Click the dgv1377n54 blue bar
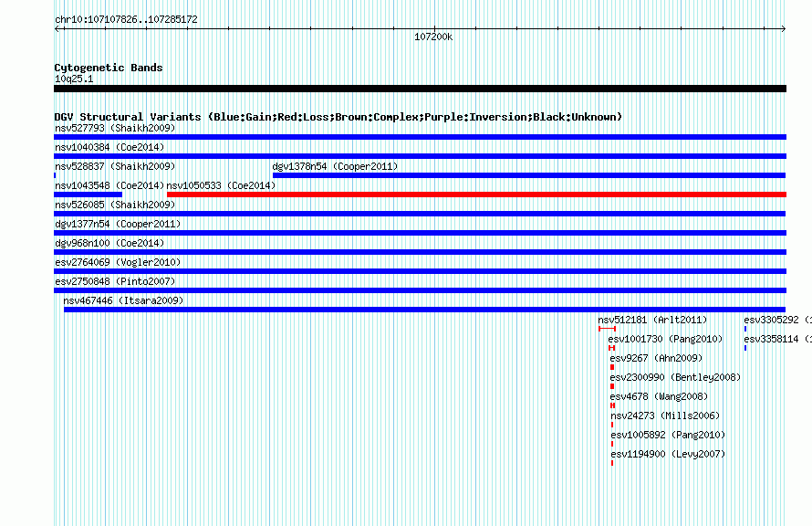The width and height of the screenshot is (812, 526). pyautogui.click(x=420, y=233)
